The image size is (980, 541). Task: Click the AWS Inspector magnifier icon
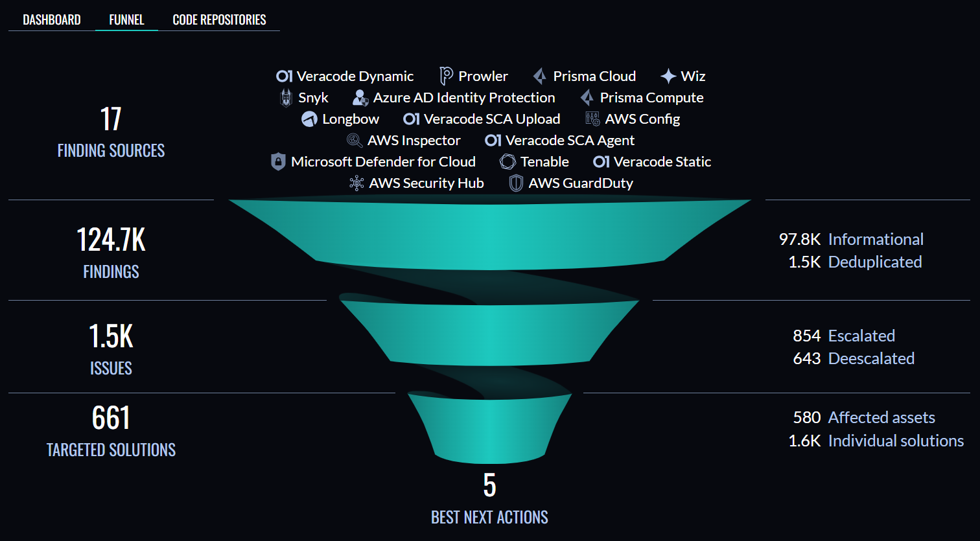pyautogui.click(x=355, y=141)
